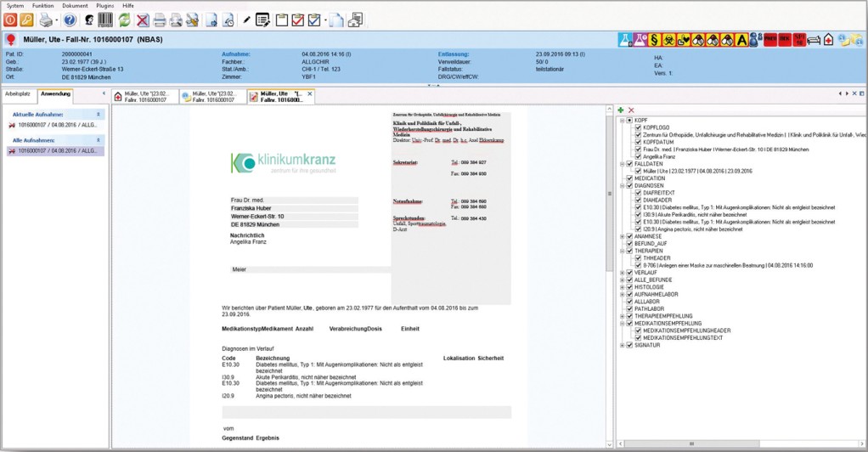Expand the HISTOLOGIE tree node
The image size is (868, 452).
(x=623, y=287)
